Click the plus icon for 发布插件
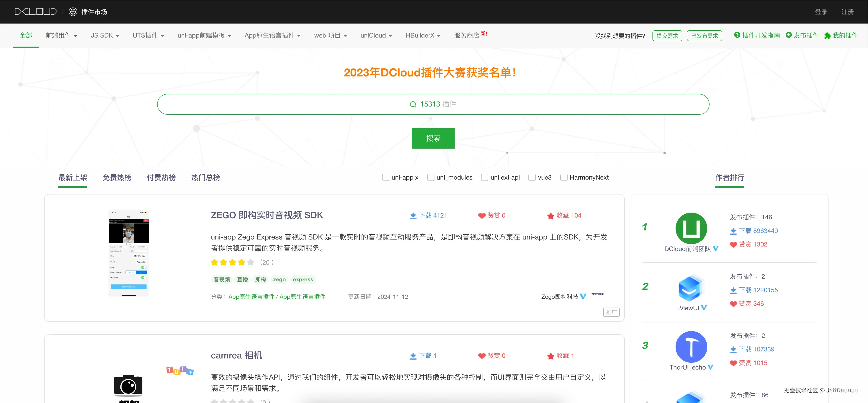Screen dimensions: 868x403 (x=789, y=35)
